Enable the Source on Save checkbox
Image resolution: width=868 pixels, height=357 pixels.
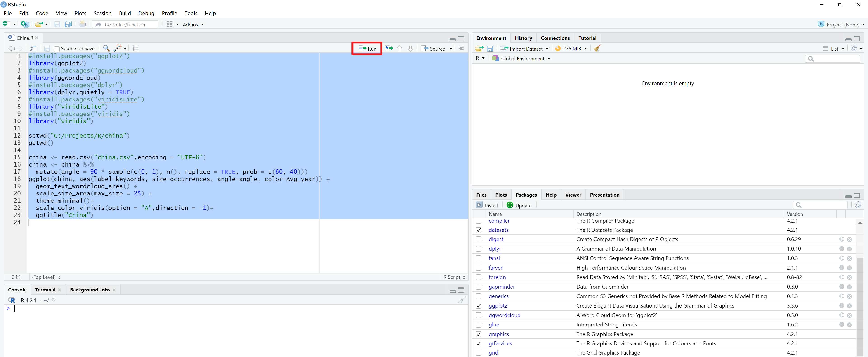click(57, 49)
